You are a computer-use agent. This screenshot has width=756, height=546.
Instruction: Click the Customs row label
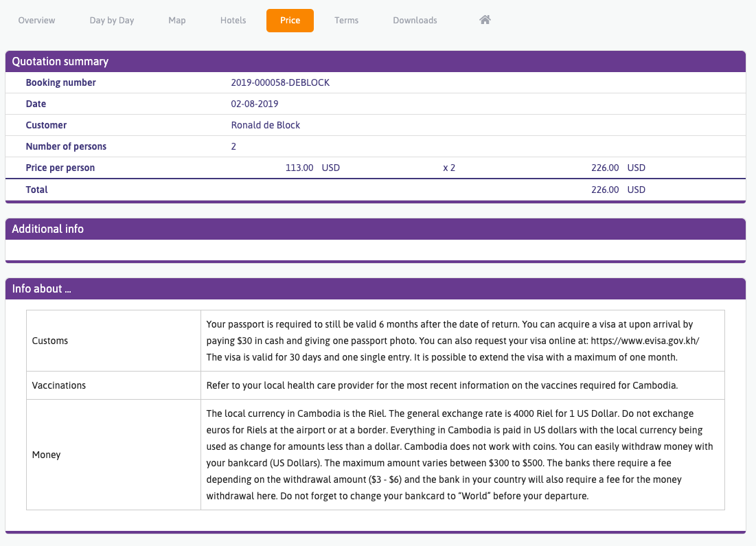tap(49, 341)
